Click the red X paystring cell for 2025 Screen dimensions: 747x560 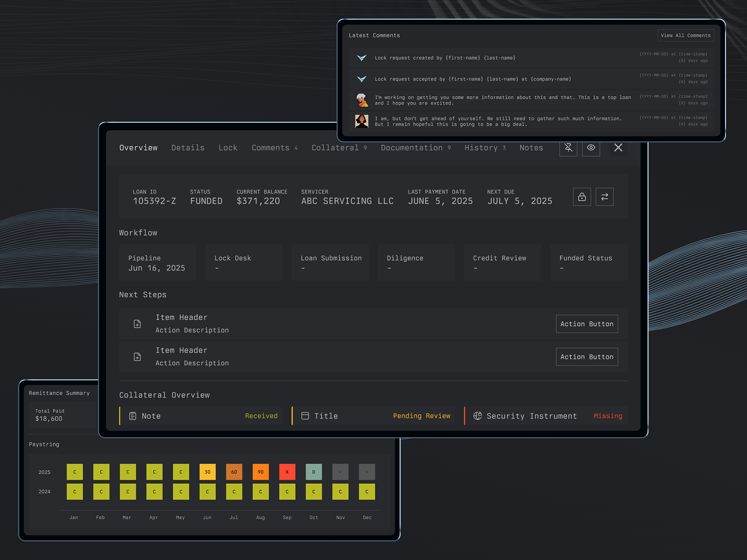click(x=287, y=472)
